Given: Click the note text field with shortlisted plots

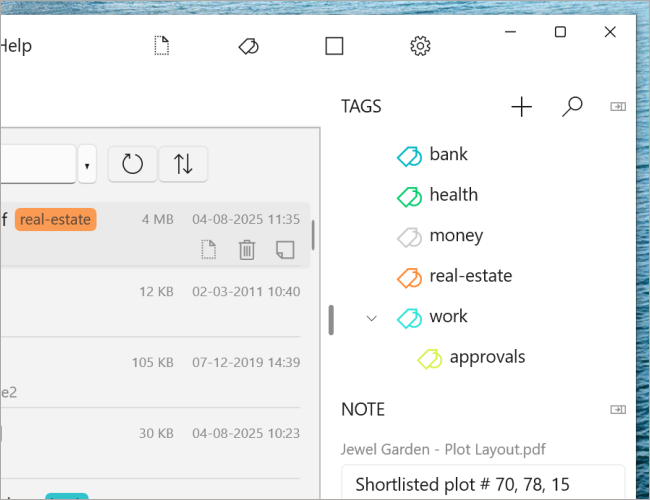Looking at the screenshot, I should (483, 483).
